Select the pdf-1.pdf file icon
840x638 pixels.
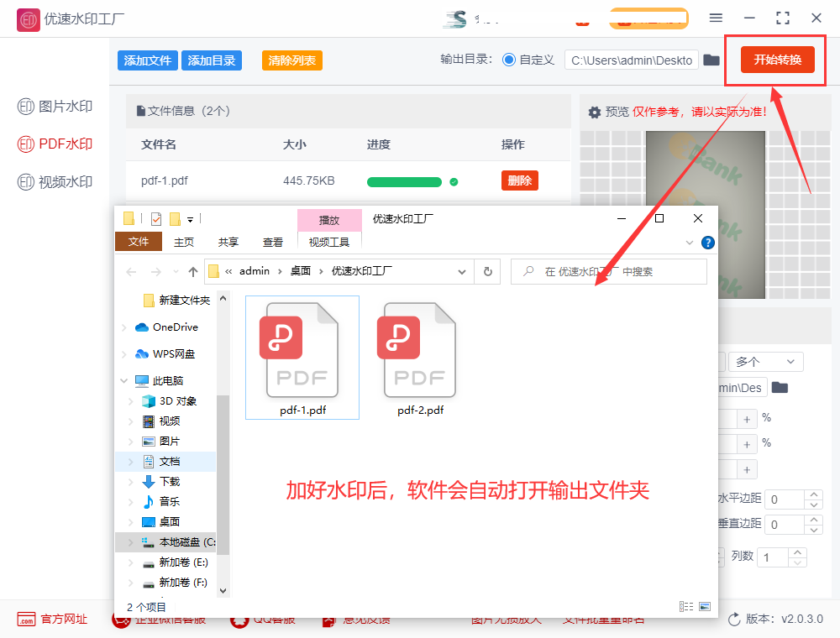click(x=302, y=358)
